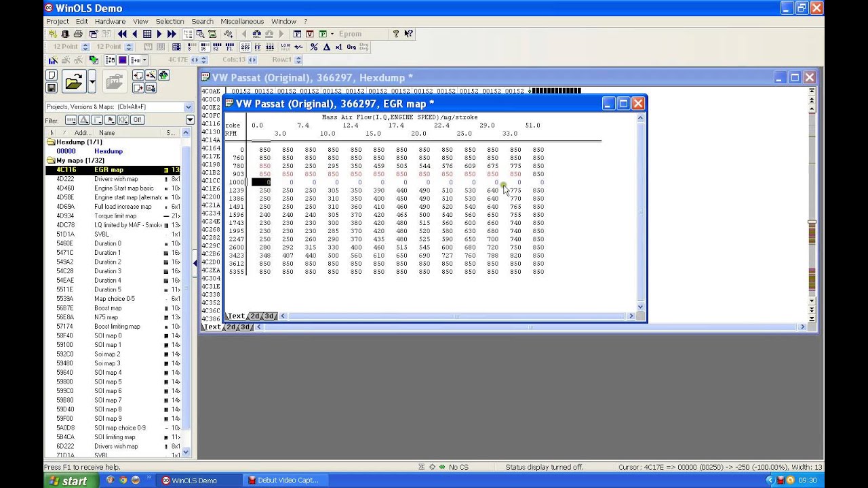Viewport: 868px width, 488px height.
Task: Switch data width to 32 bit
Action: [x=217, y=47]
